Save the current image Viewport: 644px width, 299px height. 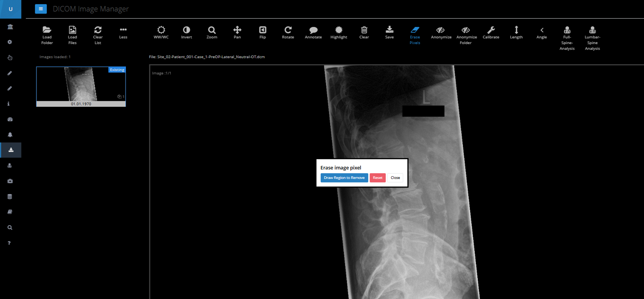point(390,30)
